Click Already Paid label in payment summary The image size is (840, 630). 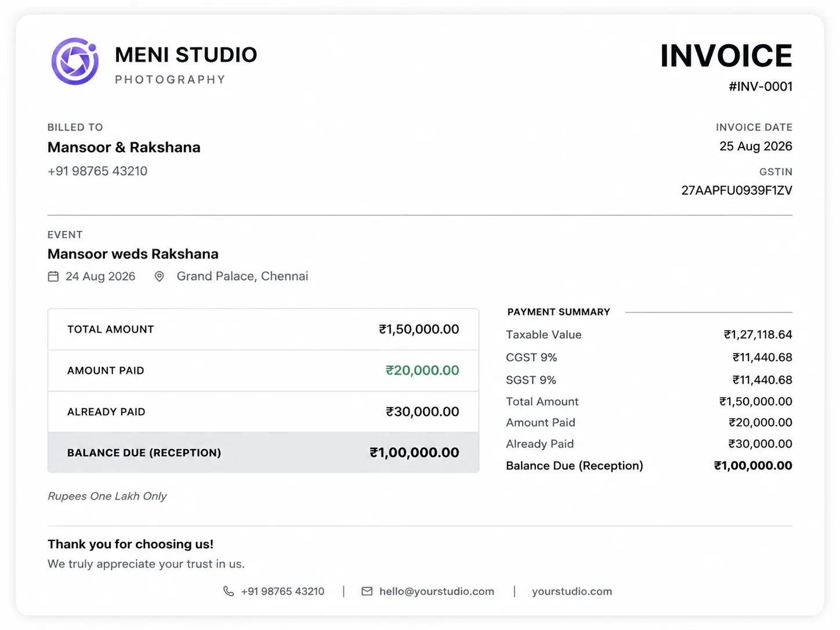[540, 444]
